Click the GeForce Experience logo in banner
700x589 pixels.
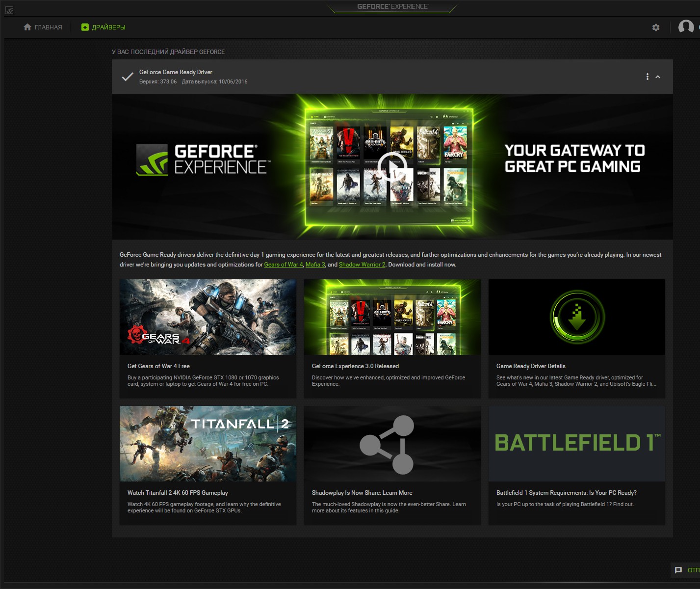203,160
